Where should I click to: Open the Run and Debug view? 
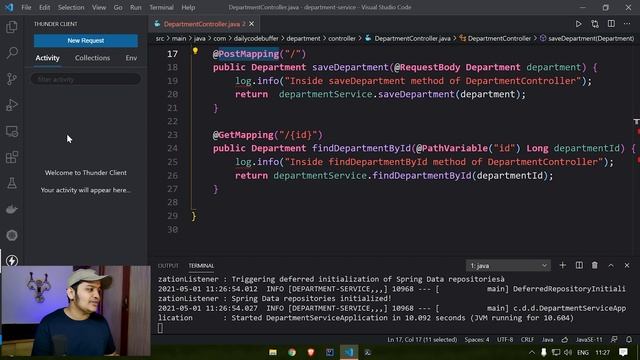(12, 105)
